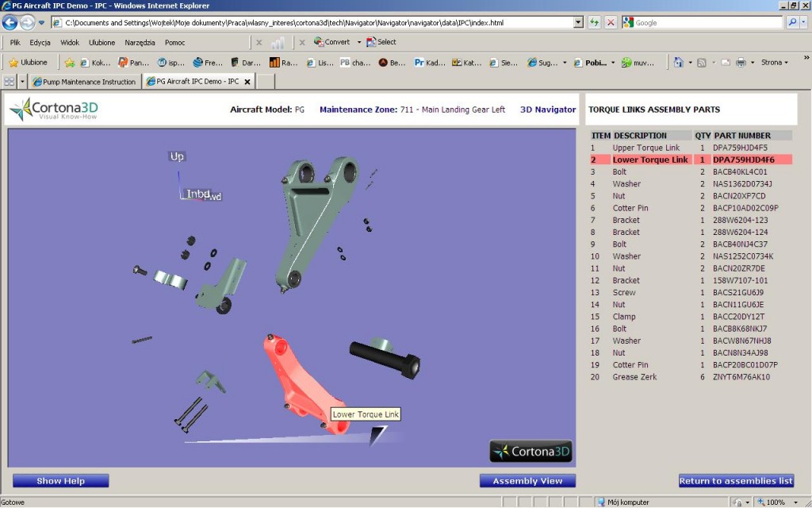Open Quick Tabs grid view

tap(10, 82)
